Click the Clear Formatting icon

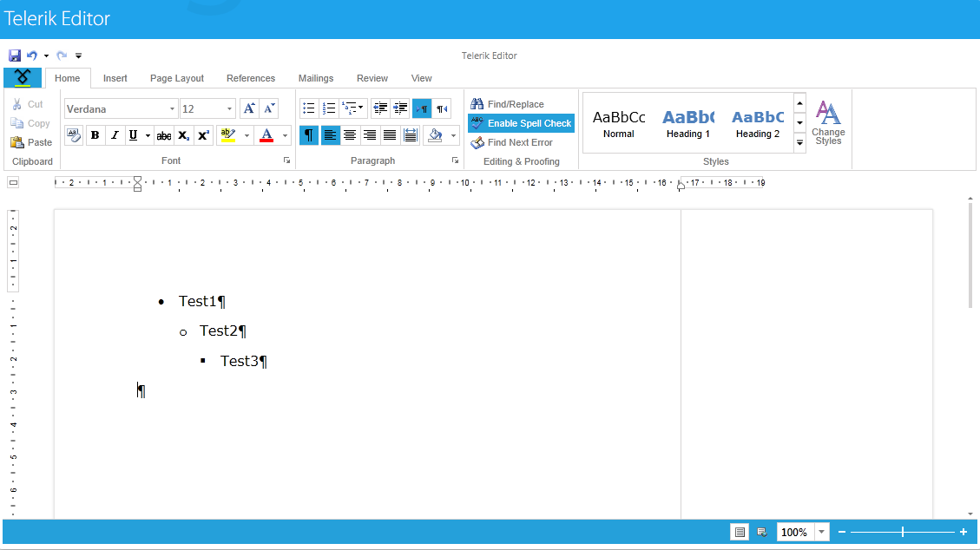pos(74,134)
